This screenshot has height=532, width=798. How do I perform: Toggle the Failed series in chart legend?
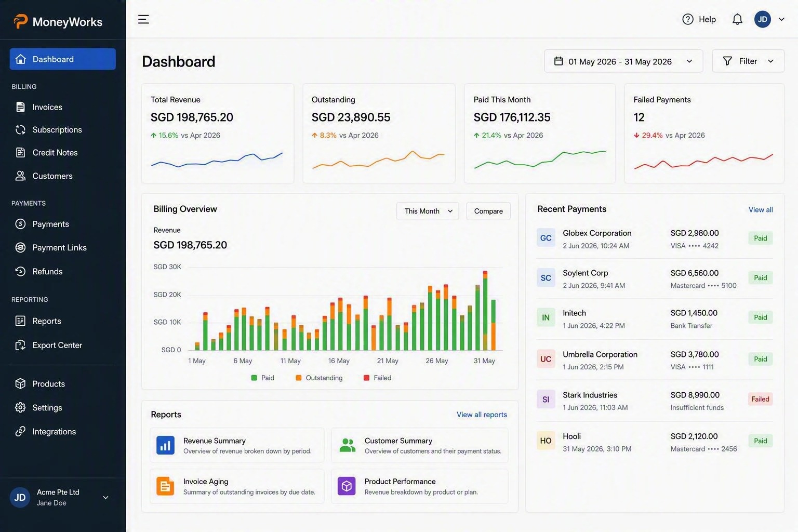(x=377, y=378)
